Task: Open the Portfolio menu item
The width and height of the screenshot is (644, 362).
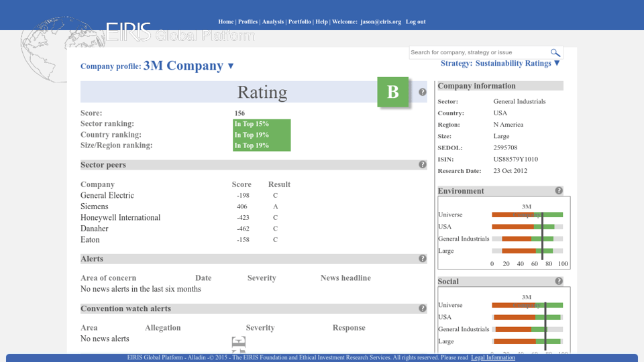Action: point(299,21)
